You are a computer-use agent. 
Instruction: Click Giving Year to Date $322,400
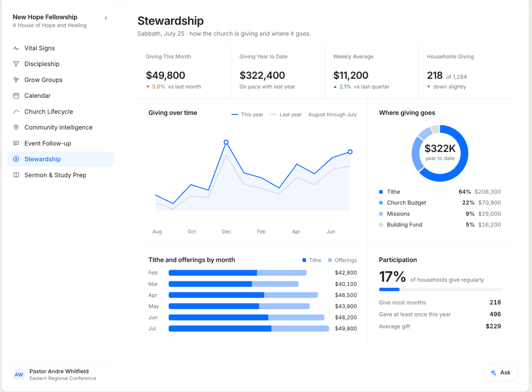coord(262,75)
